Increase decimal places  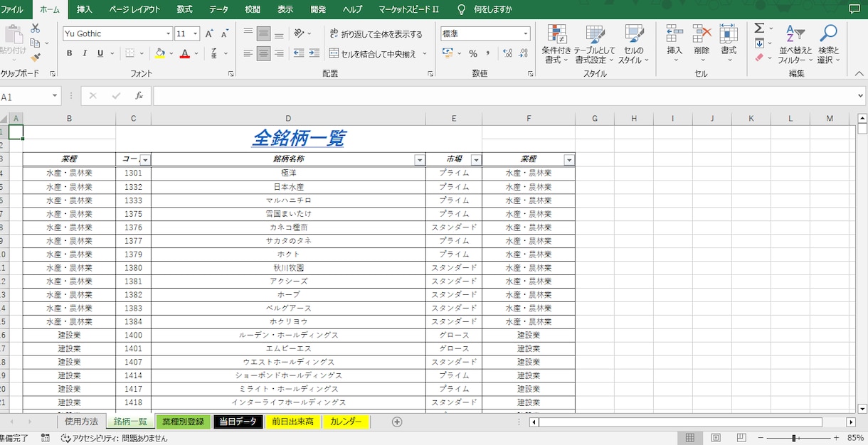[508, 53]
